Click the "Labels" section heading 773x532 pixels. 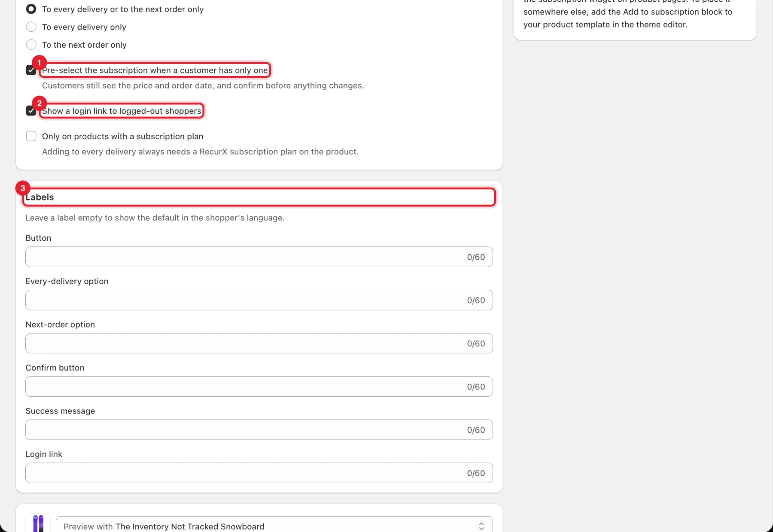point(40,197)
